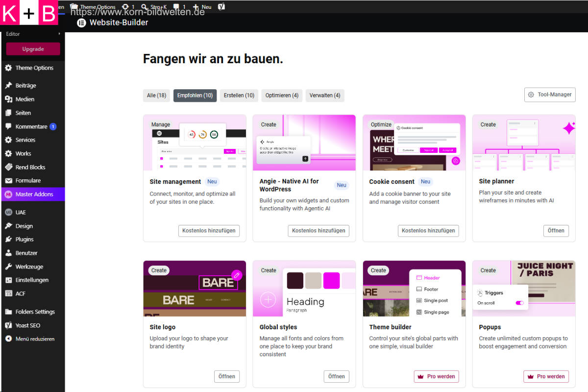Switch to Alle (18) filter tab
The width and height of the screenshot is (588, 392).
(x=156, y=96)
